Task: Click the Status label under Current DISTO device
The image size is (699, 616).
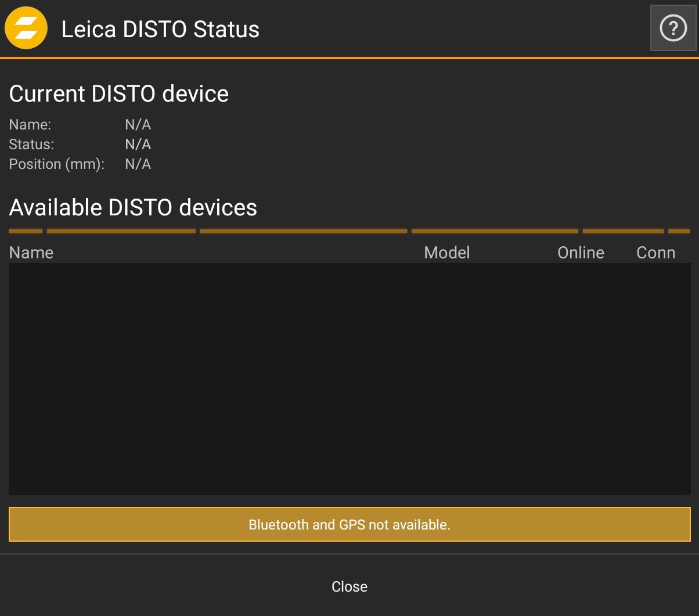Action: pyautogui.click(x=31, y=145)
